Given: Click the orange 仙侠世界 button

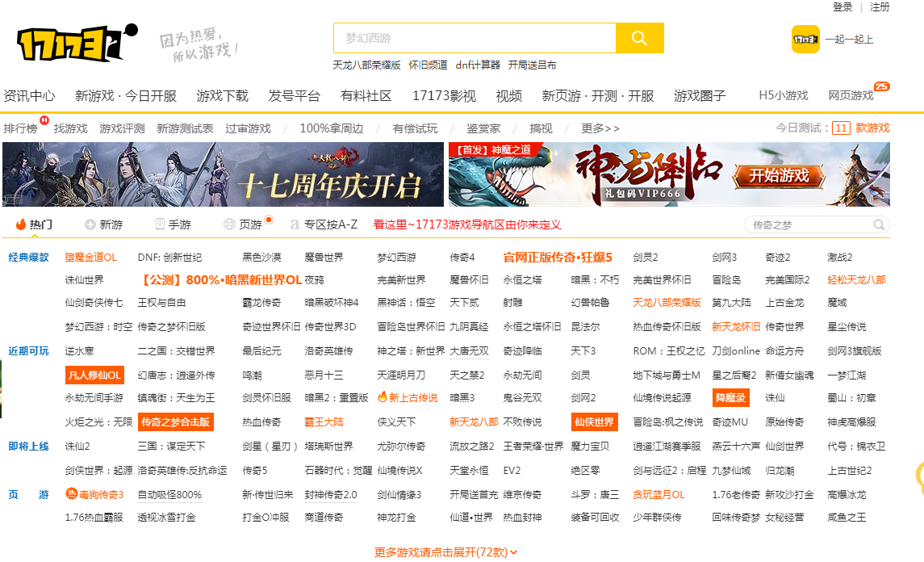Looking at the screenshot, I should pos(594,421).
